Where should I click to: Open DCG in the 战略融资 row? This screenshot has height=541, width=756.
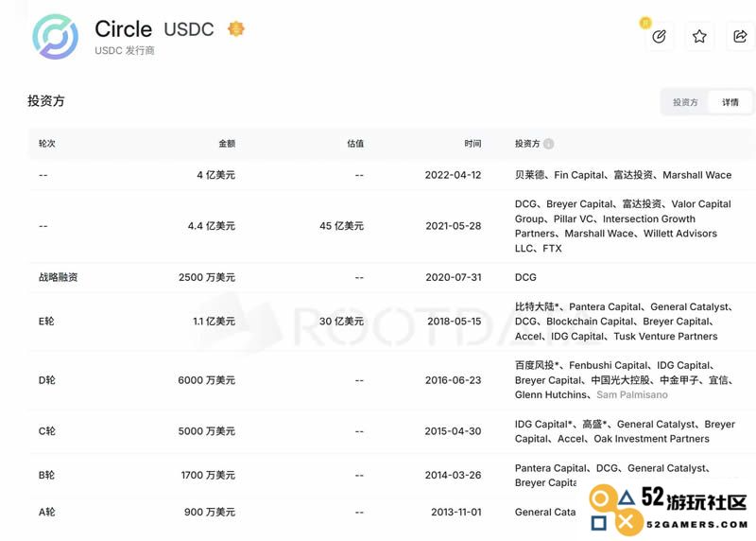click(x=525, y=277)
